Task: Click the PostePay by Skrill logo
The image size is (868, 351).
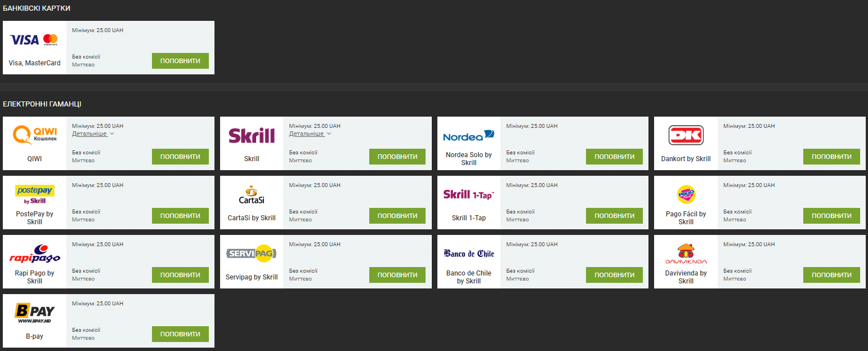Action: tap(34, 194)
